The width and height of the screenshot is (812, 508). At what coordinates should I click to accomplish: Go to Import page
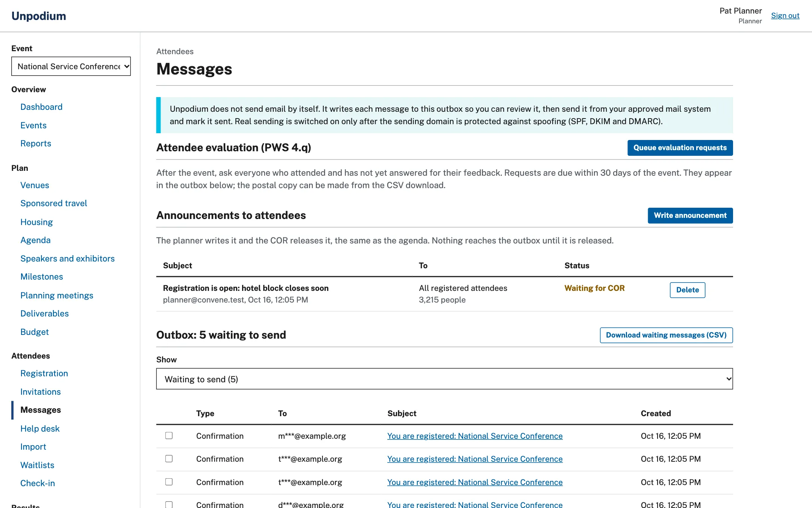click(33, 447)
